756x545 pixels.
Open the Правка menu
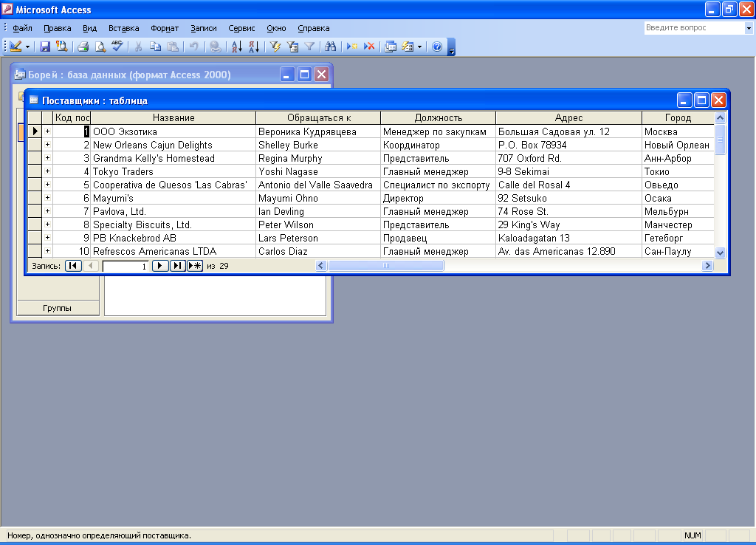pyautogui.click(x=58, y=28)
